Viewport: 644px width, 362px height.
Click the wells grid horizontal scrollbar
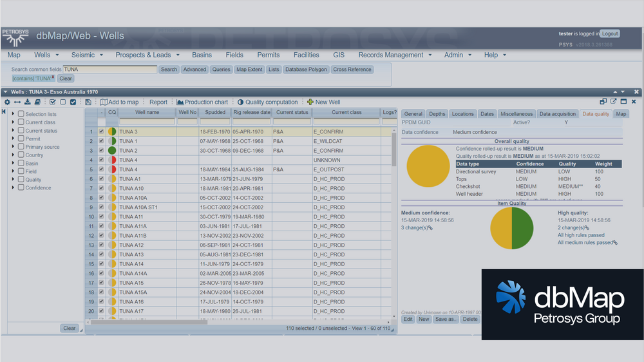(149, 323)
